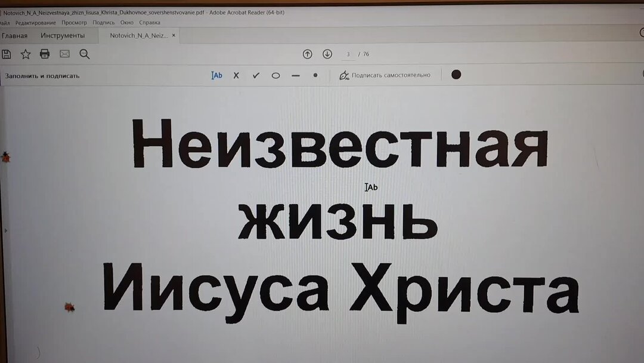This screenshot has width=644, height=363.
Task: Click the Подписать самостоятельно button
Action: (x=385, y=75)
